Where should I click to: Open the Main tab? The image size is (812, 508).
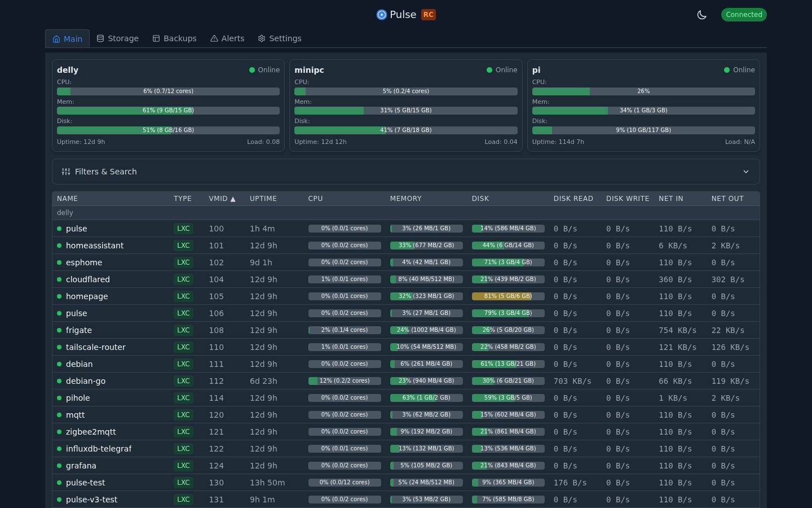(67, 38)
